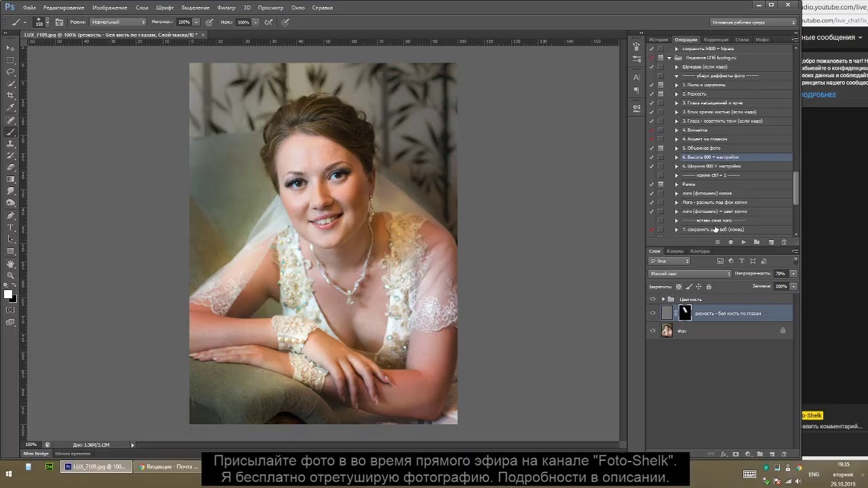The image size is (868, 488).
Task: Select the Clone Stamp tool
Action: (x=11, y=145)
